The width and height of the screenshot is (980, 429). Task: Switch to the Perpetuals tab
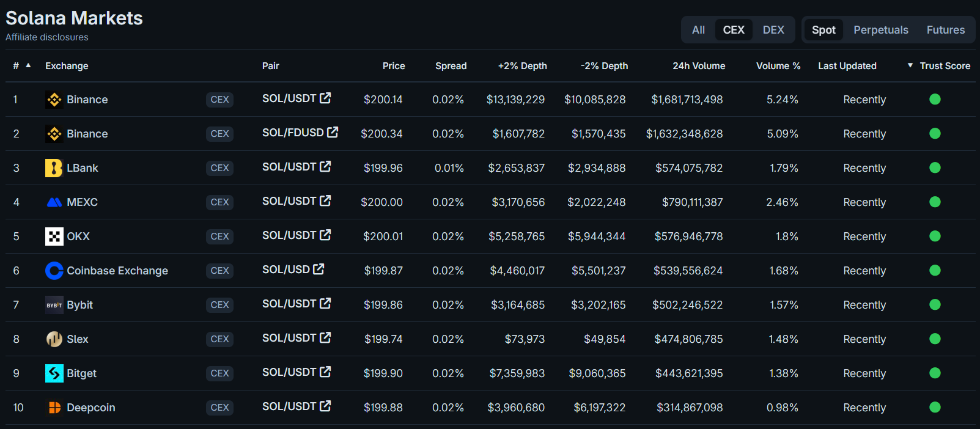coord(880,29)
